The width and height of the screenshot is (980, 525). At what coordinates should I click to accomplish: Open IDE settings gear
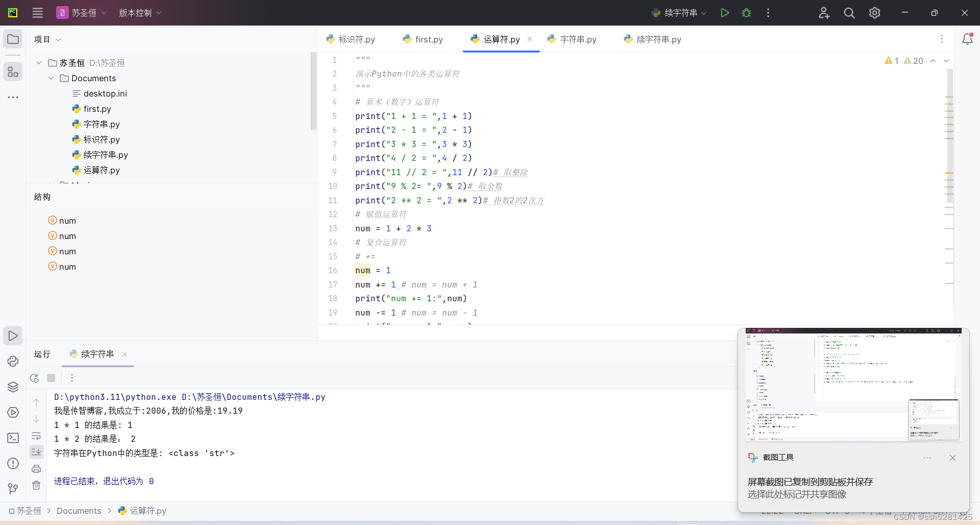point(875,13)
